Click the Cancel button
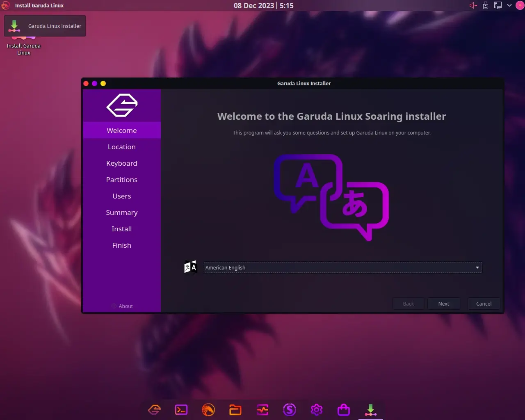Image resolution: width=525 pixels, height=420 pixels. [484, 304]
